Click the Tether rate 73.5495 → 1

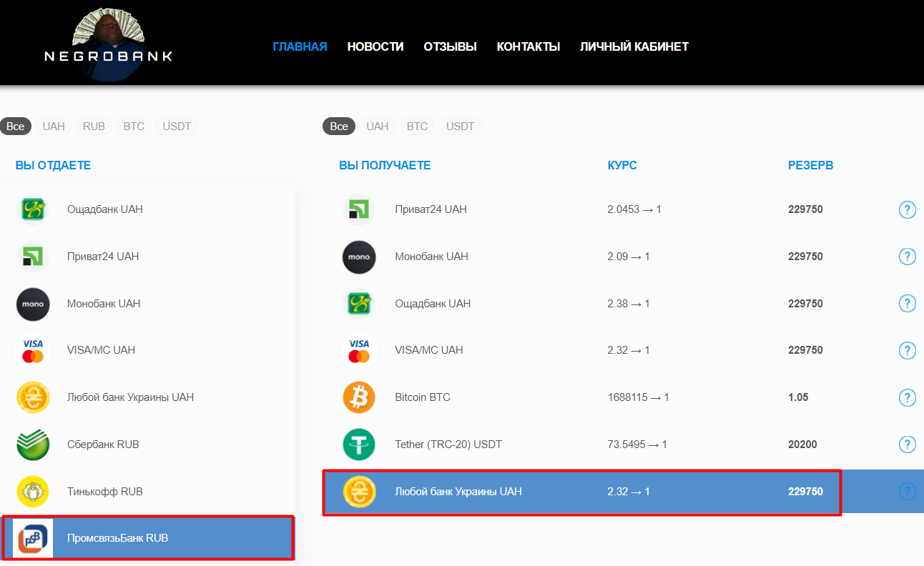[637, 445]
